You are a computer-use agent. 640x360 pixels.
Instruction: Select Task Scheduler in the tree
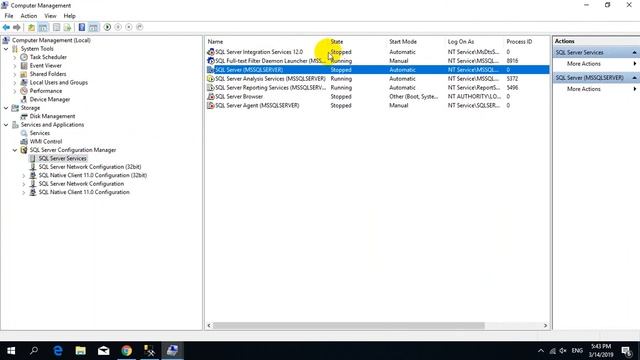pyautogui.click(x=48, y=57)
